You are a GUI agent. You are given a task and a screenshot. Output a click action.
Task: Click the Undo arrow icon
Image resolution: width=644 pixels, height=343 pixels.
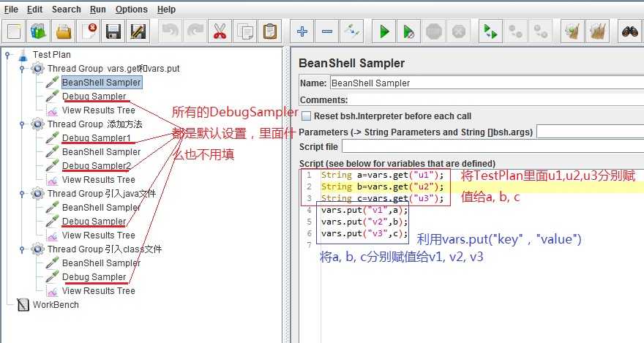170,31
